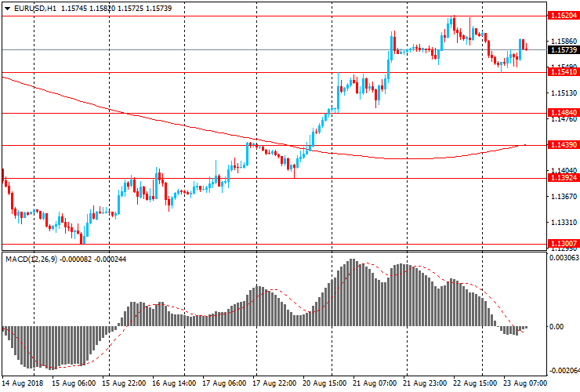Select the EURUSD,H1 symbol title text

click(x=35, y=8)
